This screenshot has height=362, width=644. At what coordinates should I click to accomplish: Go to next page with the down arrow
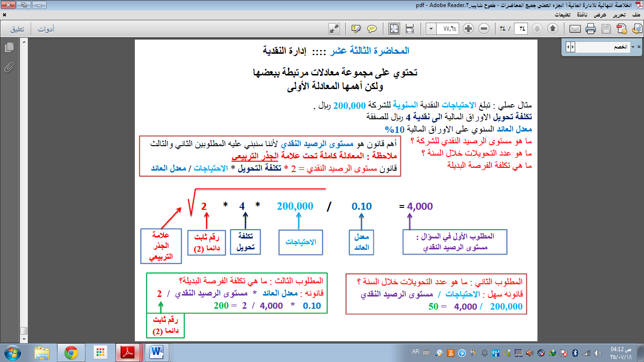(537, 29)
